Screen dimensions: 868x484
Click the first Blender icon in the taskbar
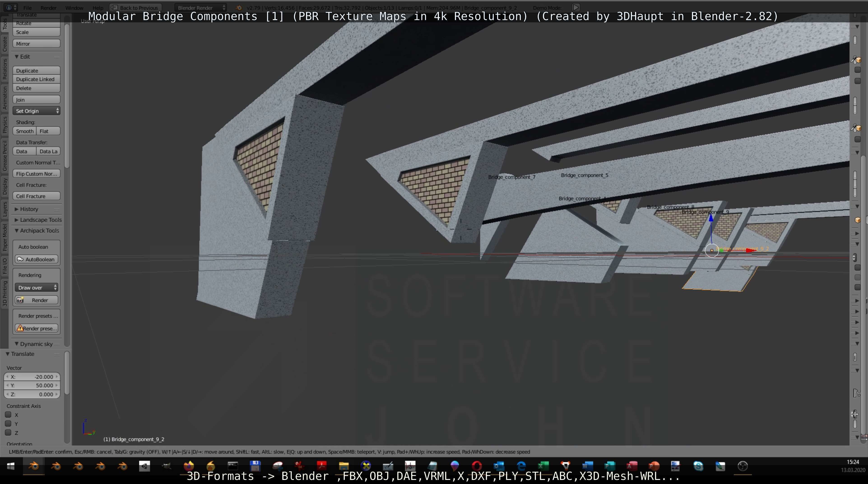34,466
